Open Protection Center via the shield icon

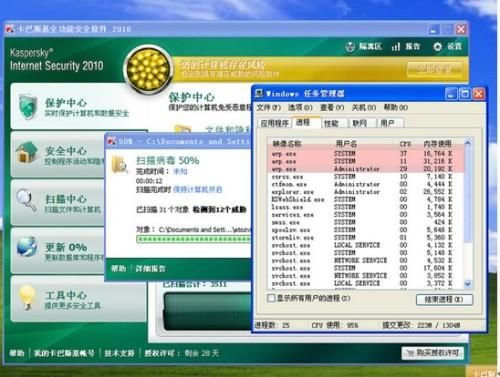(x=28, y=107)
